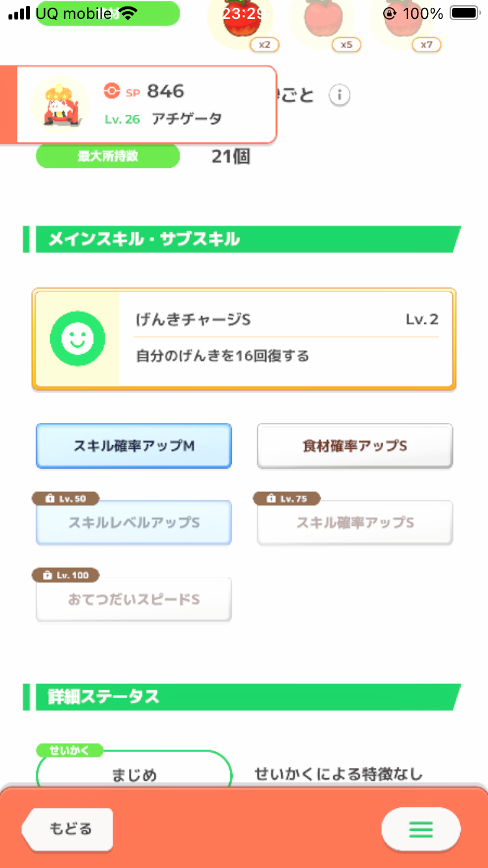
Task: Open the げんきチャージS main skill card
Action: [x=244, y=339]
